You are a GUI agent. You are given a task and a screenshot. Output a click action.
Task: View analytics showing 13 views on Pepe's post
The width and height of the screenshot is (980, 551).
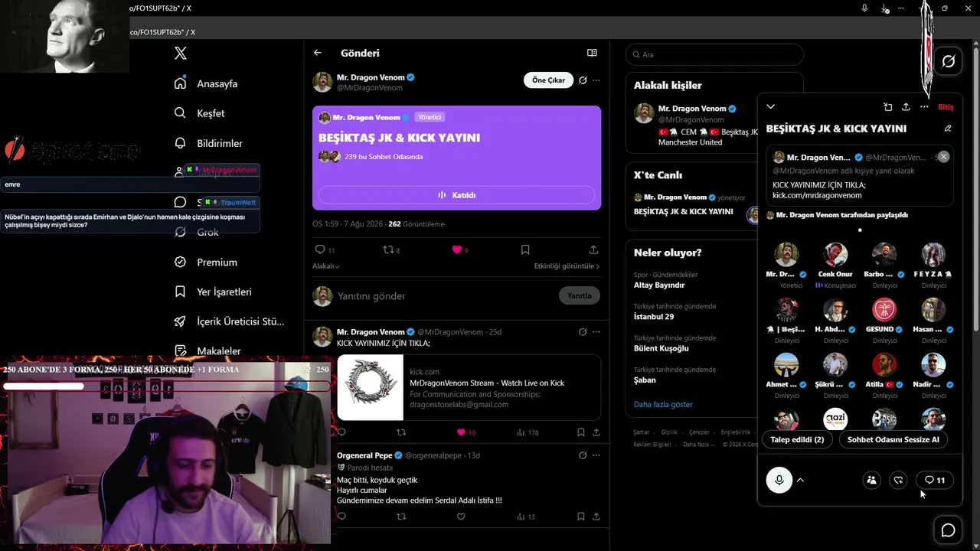click(x=526, y=517)
